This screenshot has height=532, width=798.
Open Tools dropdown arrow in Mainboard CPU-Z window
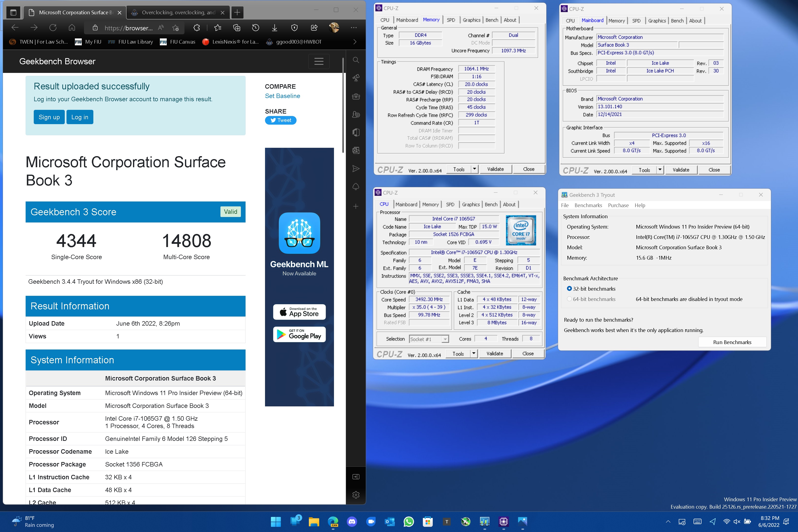(660, 170)
